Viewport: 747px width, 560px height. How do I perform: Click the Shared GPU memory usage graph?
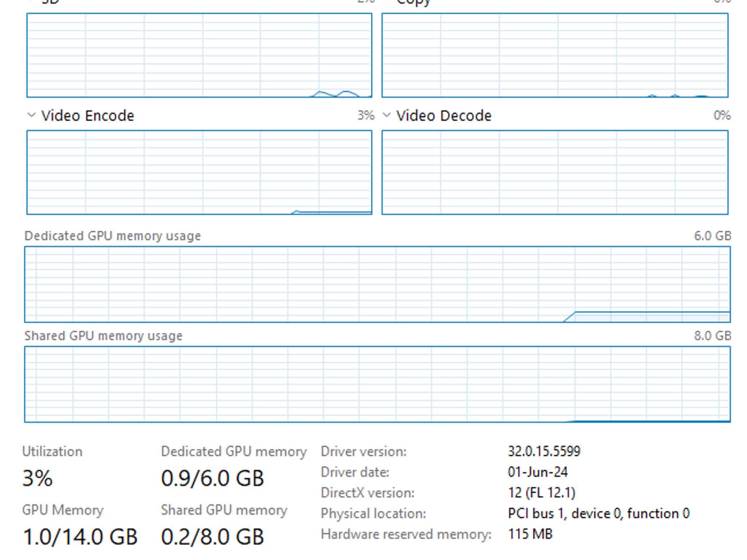coord(378,384)
